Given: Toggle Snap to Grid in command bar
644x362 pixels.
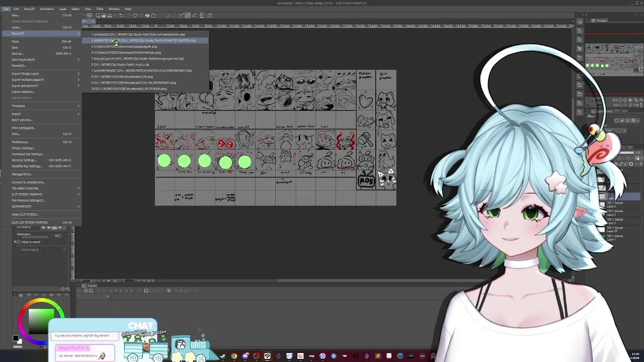Looking at the screenshot, I should (x=194, y=15).
